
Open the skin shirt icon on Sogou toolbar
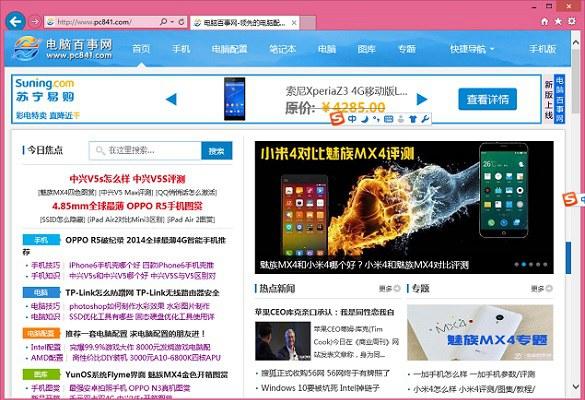coord(413,119)
